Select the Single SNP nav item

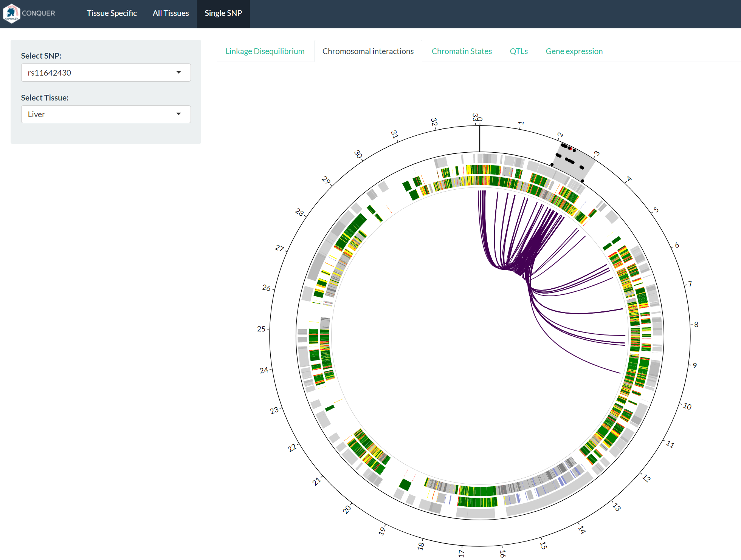[x=223, y=13]
